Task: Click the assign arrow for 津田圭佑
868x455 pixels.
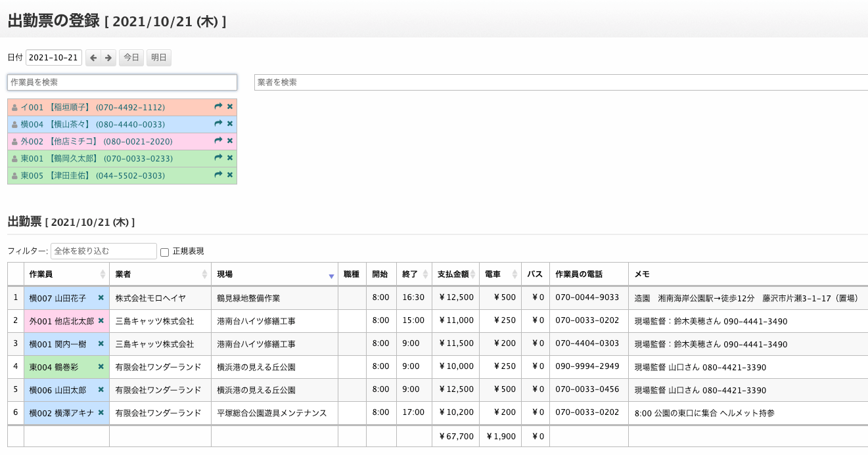Action: 218,175
